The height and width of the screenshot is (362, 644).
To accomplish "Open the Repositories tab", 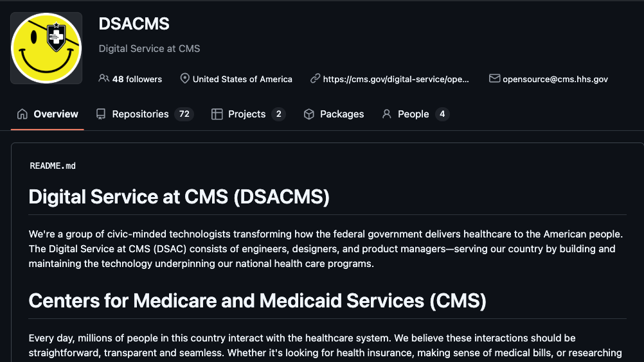I will coord(140,114).
